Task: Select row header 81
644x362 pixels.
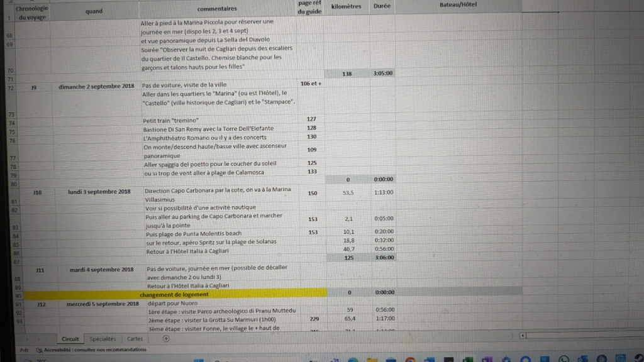Action: (14, 197)
